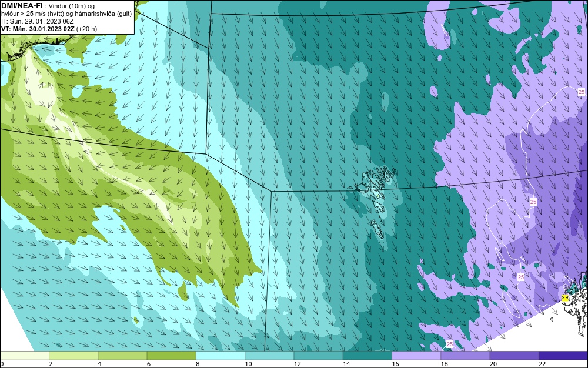The width and height of the screenshot is (588, 368).
Task: Select the 16–18 m/s lavender legend swatch
Action: (416, 355)
